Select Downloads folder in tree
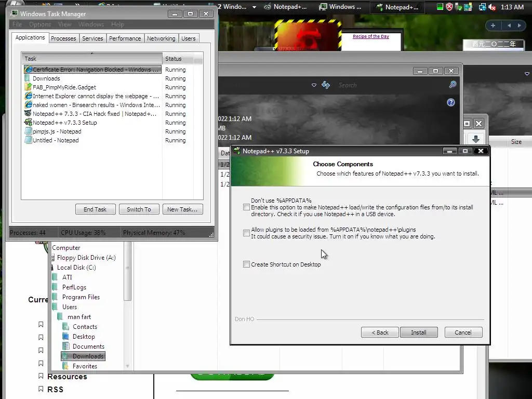Viewport: 532px width, 399px height. click(83, 356)
